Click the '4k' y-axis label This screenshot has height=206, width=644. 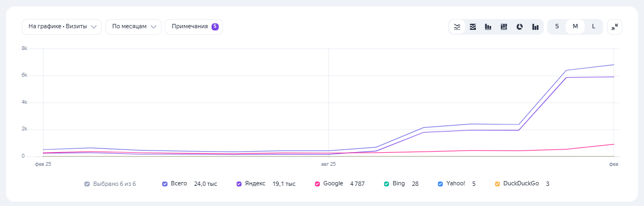point(24,102)
